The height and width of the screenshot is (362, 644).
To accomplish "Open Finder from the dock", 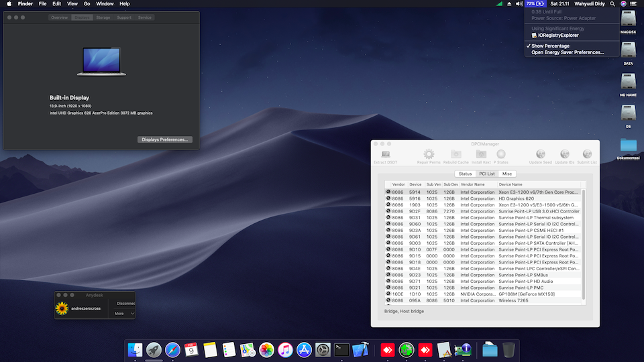I will coord(135,350).
